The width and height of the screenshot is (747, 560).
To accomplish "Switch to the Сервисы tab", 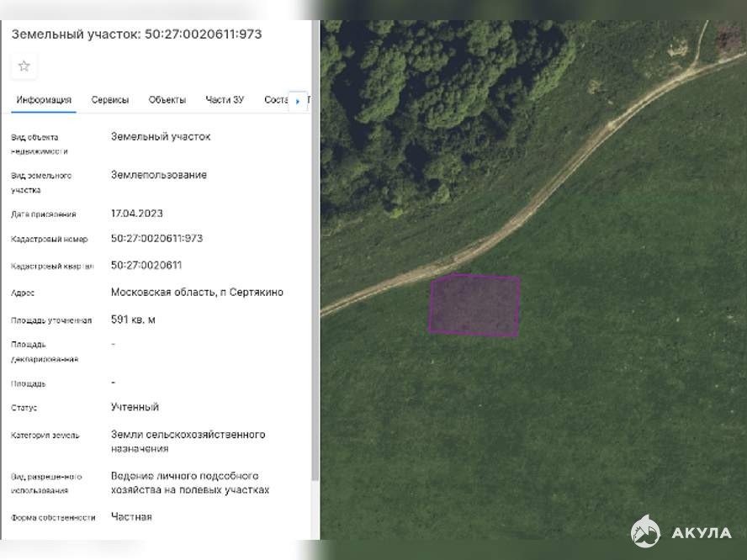I will [x=110, y=100].
